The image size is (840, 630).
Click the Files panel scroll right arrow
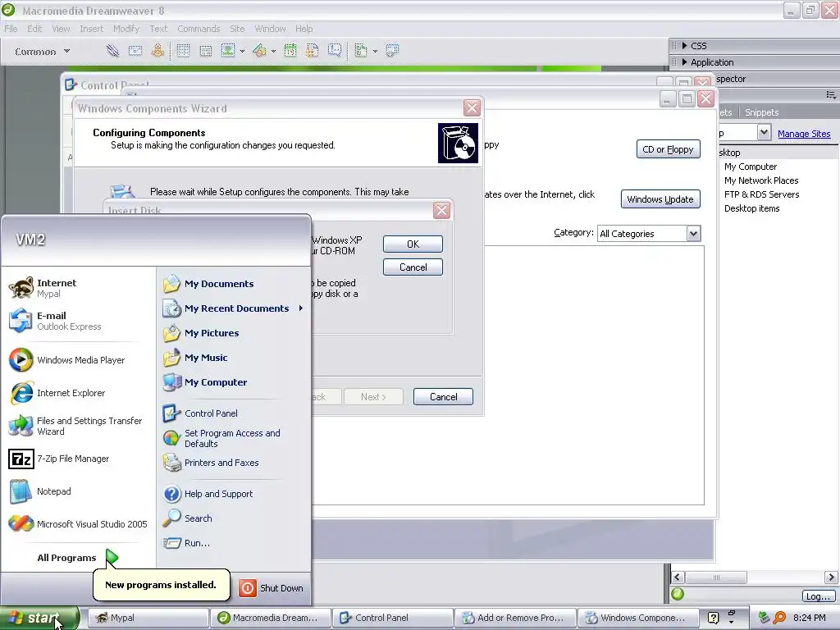point(831,577)
